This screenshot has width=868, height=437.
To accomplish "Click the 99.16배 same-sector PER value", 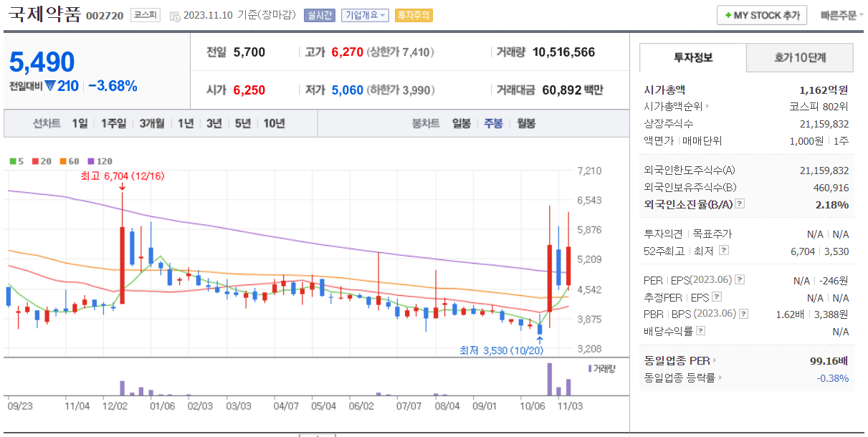I will [x=829, y=360].
